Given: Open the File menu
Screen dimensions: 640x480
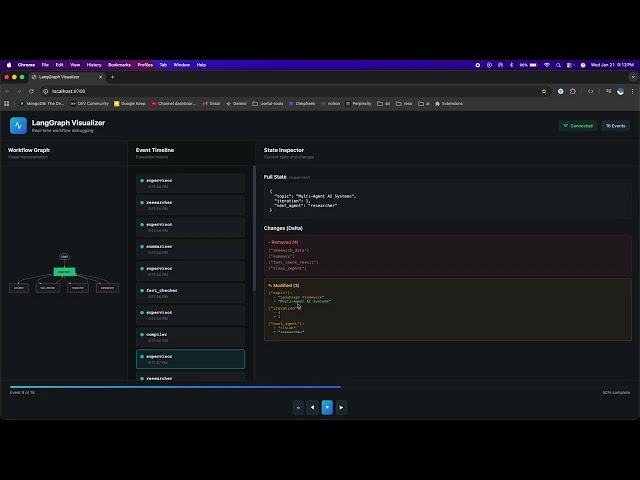Looking at the screenshot, I should [45, 65].
